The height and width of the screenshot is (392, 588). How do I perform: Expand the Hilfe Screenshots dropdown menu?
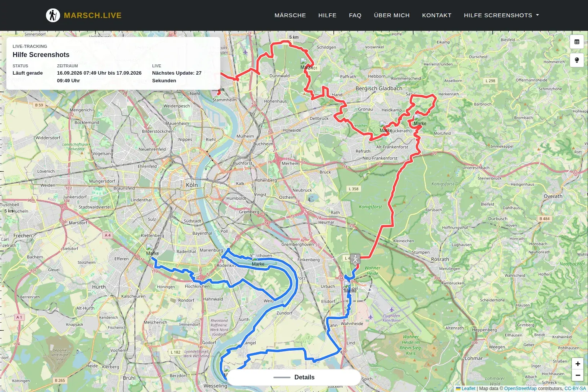(501, 15)
